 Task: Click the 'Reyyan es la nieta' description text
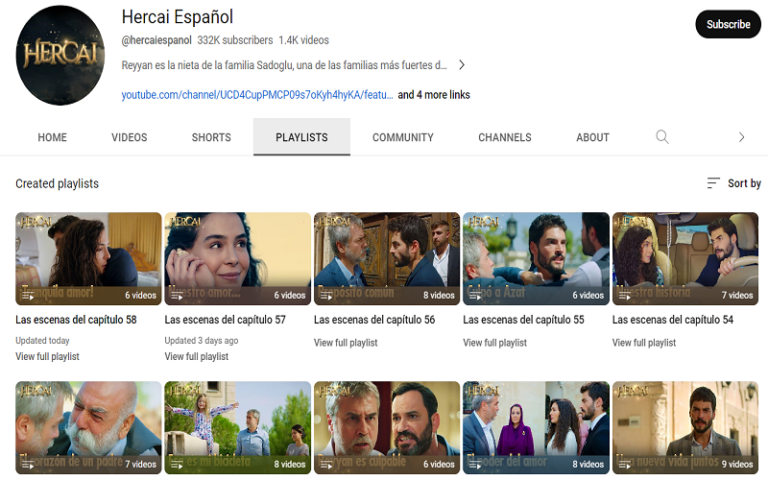click(284, 65)
